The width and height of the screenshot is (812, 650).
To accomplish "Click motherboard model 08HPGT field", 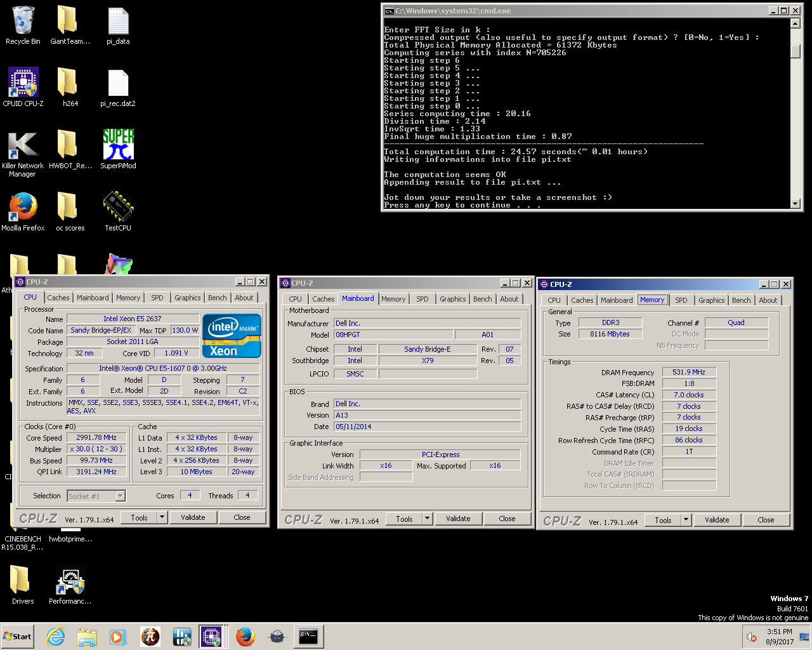I will (x=393, y=335).
